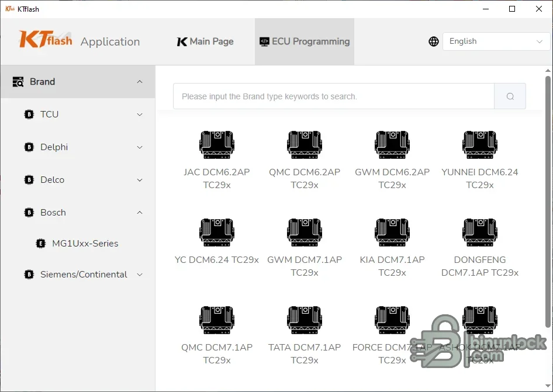Click the DONGFENG DCM7.1AP TC29x label text
Image resolution: width=553 pixels, height=392 pixels.
point(480,266)
